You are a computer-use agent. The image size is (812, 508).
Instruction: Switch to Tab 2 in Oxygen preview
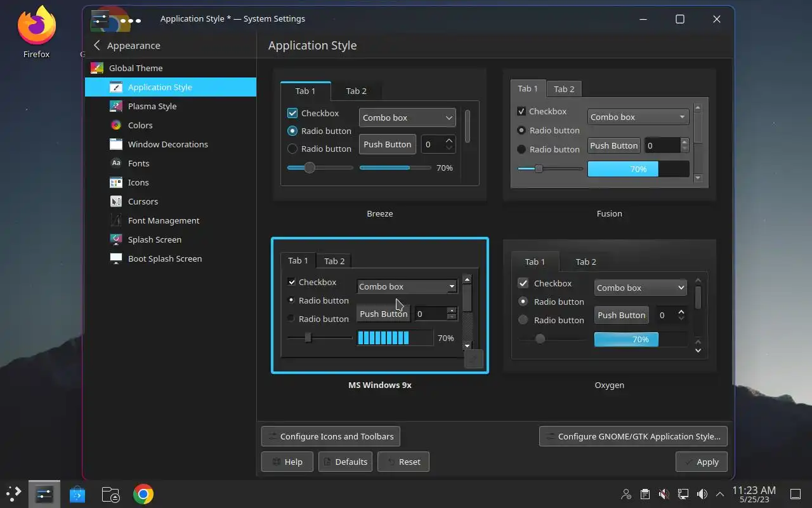pyautogui.click(x=586, y=262)
